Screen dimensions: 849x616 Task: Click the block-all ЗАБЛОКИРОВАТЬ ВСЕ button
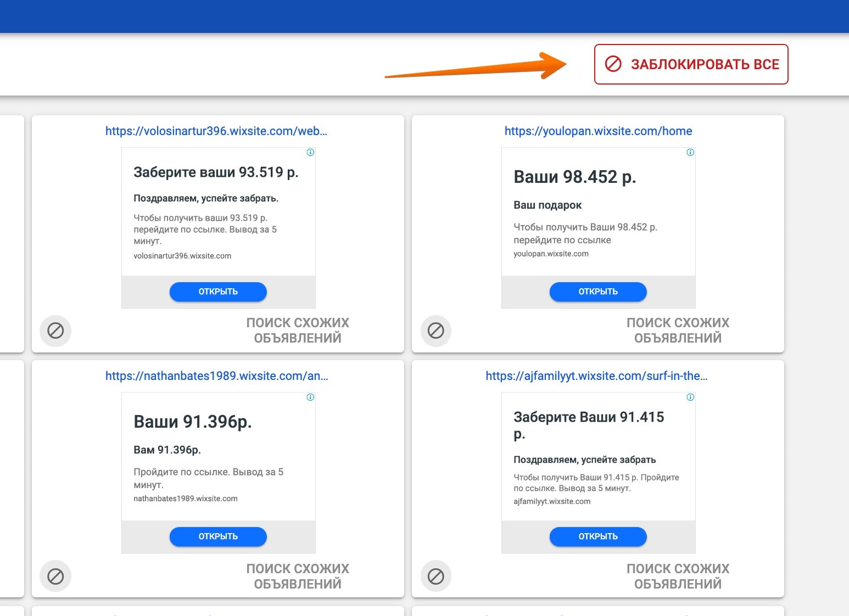tap(691, 64)
